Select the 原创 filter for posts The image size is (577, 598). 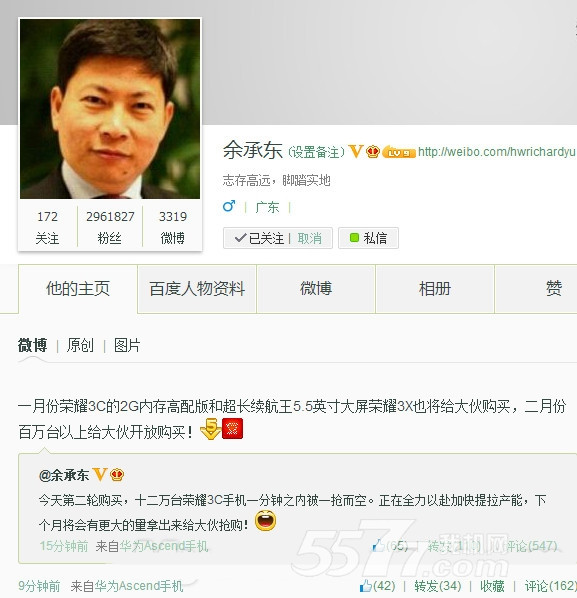pos(80,346)
